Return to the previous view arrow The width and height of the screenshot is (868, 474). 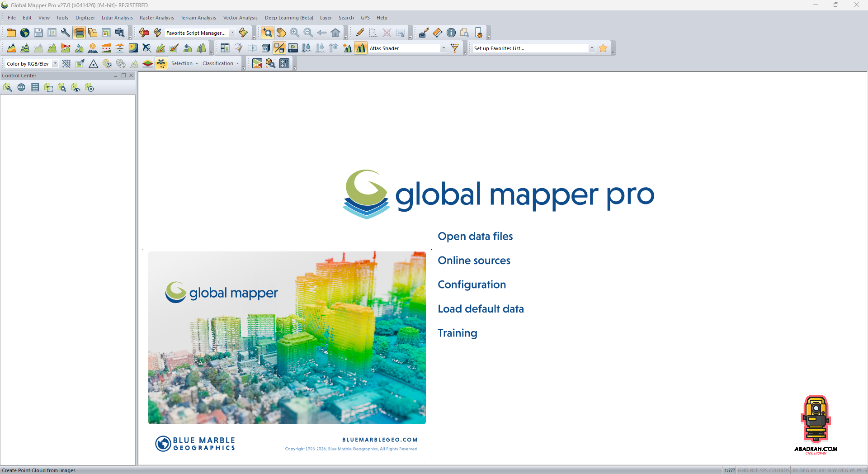coord(322,33)
